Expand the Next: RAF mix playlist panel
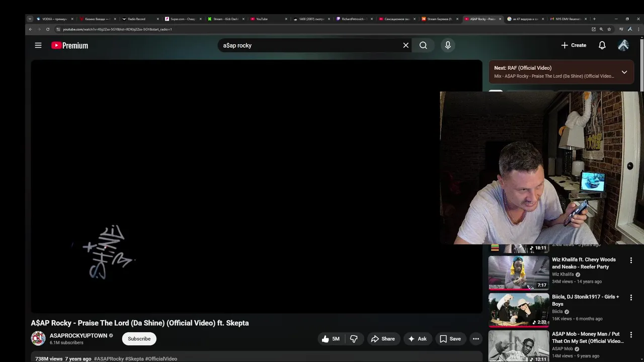Image resolution: width=644 pixels, height=362 pixels. [624, 72]
